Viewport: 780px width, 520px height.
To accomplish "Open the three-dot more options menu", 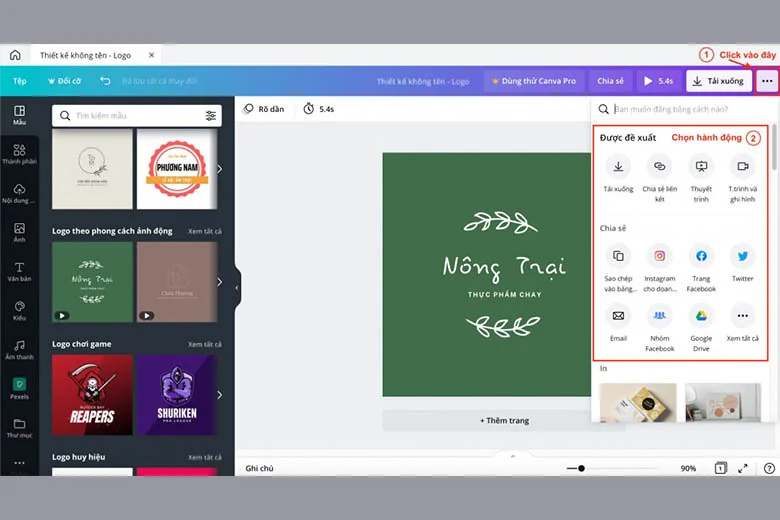I will [767, 81].
